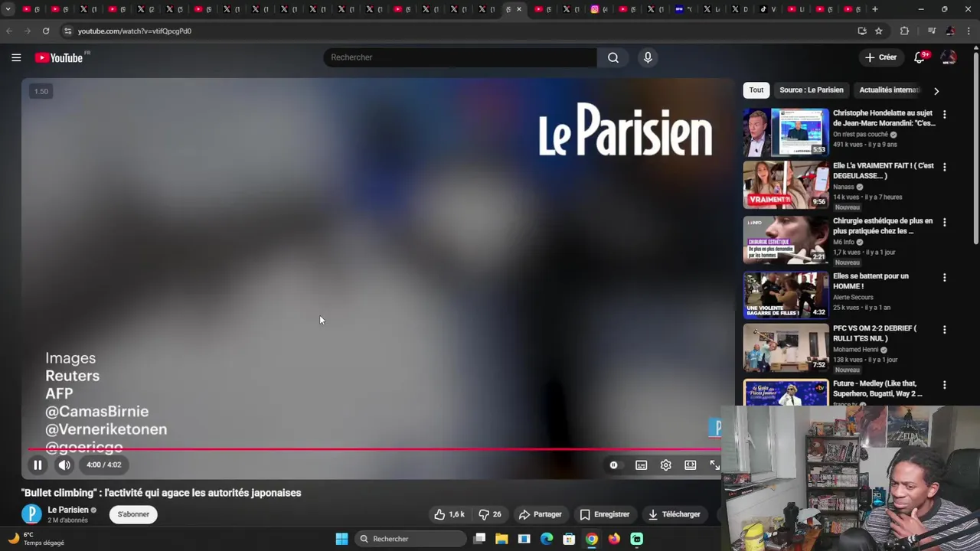This screenshot has height=551, width=980.
Task: Install app icon in address bar
Action: tap(862, 31)
